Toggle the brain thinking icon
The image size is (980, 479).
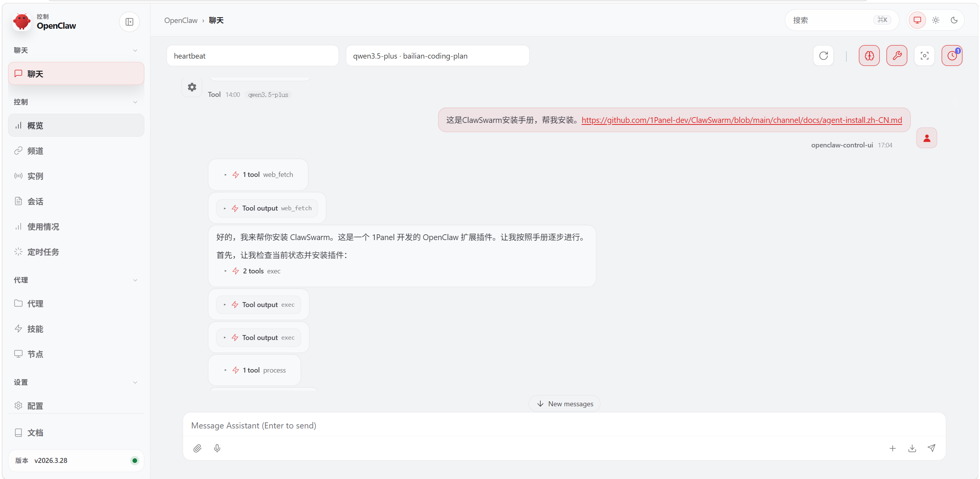pos(869,56)
